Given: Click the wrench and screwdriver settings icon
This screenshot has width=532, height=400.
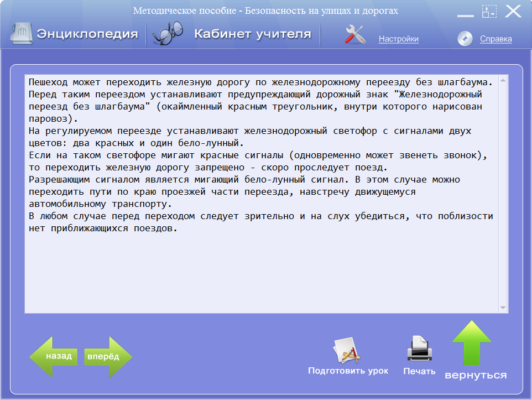Looking at the screenshot, I should click(x=355, y=35).
